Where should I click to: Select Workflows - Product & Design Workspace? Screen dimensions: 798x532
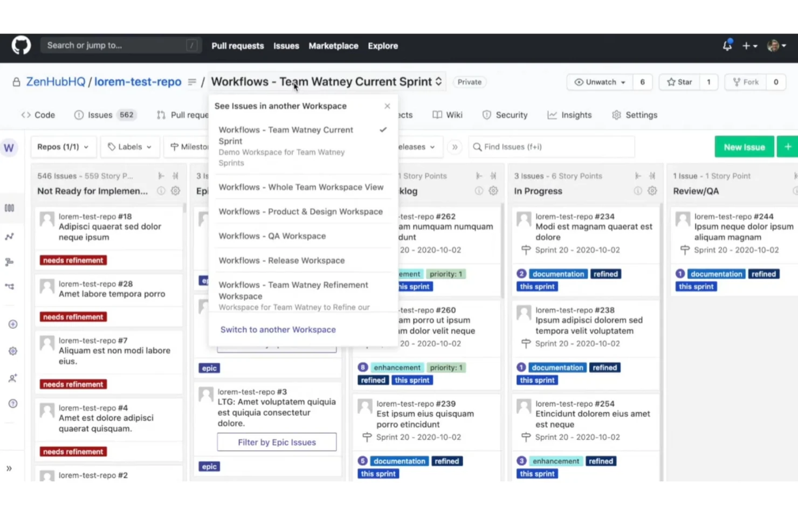click(x=302, y=212)
